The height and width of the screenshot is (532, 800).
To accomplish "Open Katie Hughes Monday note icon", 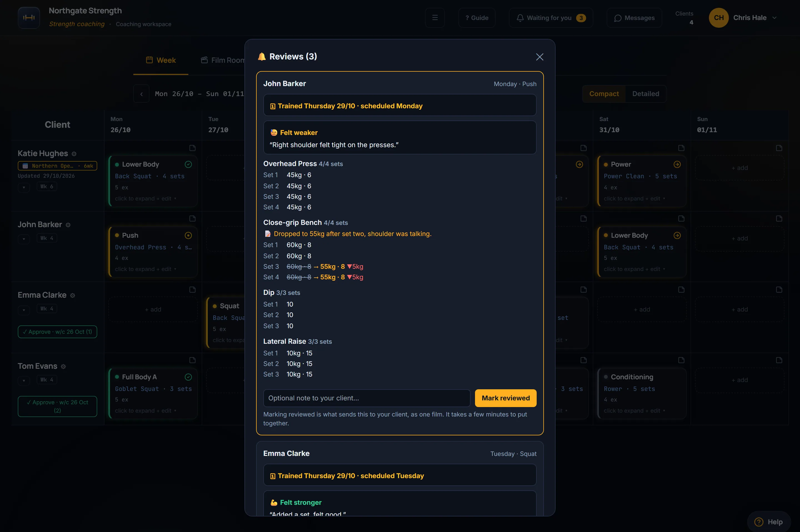I will coord(192,148).
